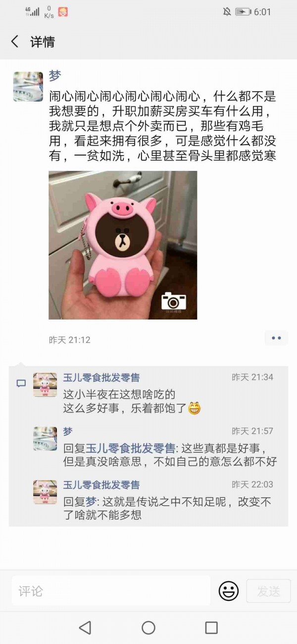
Task: Tap the 发送 send button
Action: [269, 590]
